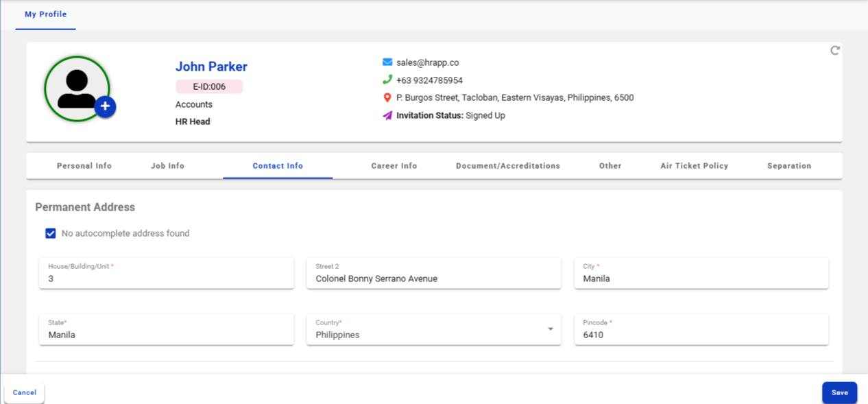
Task: Switch to Personal Info tab
Action: [84, 166]
